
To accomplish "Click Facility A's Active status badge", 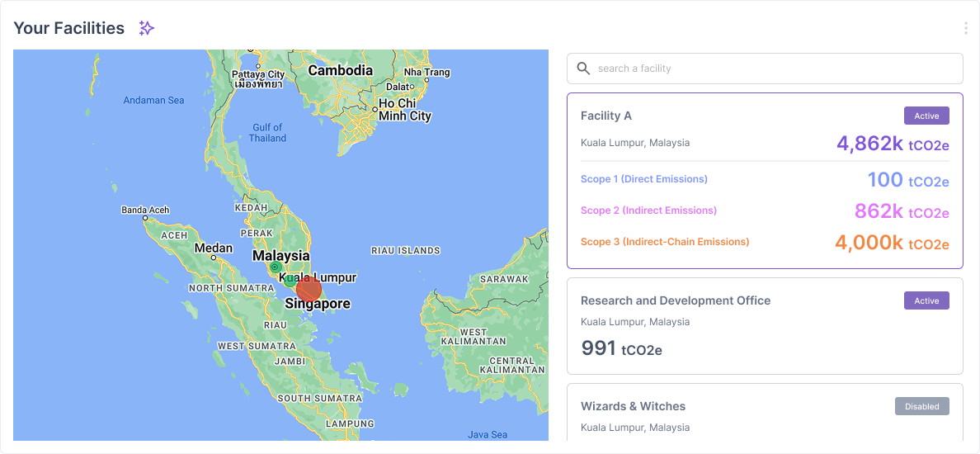I will point(926,116).
